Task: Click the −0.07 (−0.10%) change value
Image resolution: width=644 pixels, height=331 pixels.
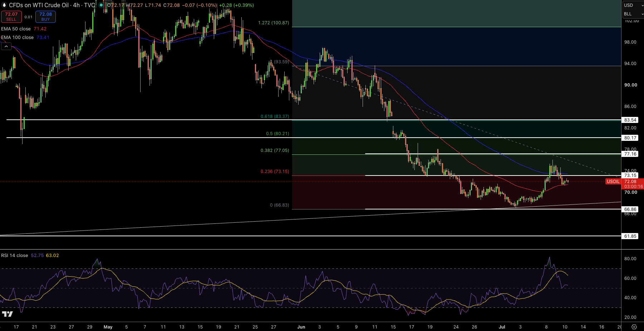Action: (x=200, y=5)
